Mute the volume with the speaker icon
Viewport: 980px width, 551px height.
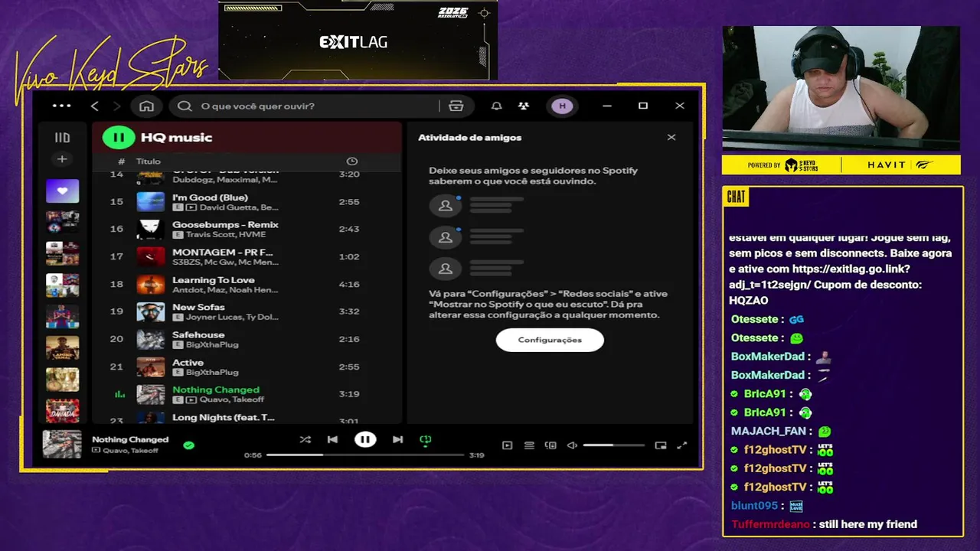[572, 445]
